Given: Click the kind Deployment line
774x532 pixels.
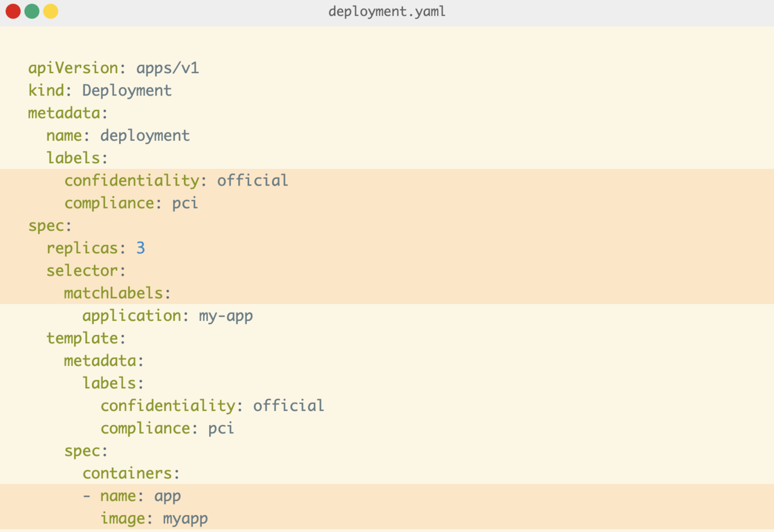Looking at the screenshot, I should [100, 91].
